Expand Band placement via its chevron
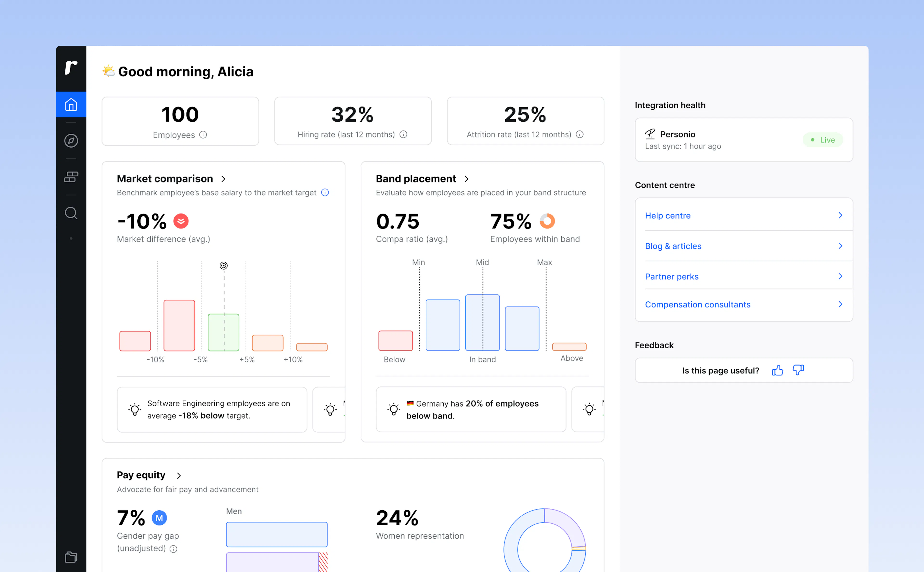This screenshot has height=572, width=924. (x=467, y=179)
